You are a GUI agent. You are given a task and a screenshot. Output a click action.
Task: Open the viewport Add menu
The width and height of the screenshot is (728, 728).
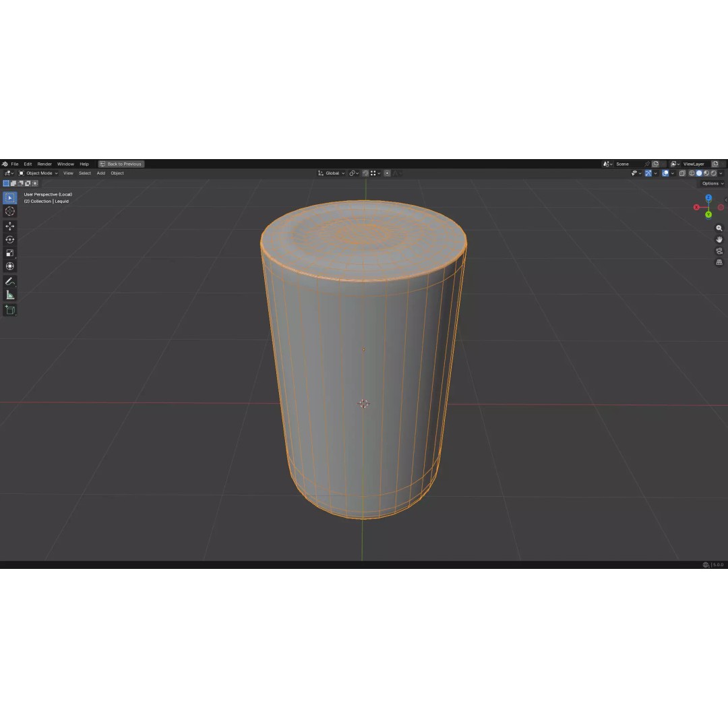tap(100, 173)
